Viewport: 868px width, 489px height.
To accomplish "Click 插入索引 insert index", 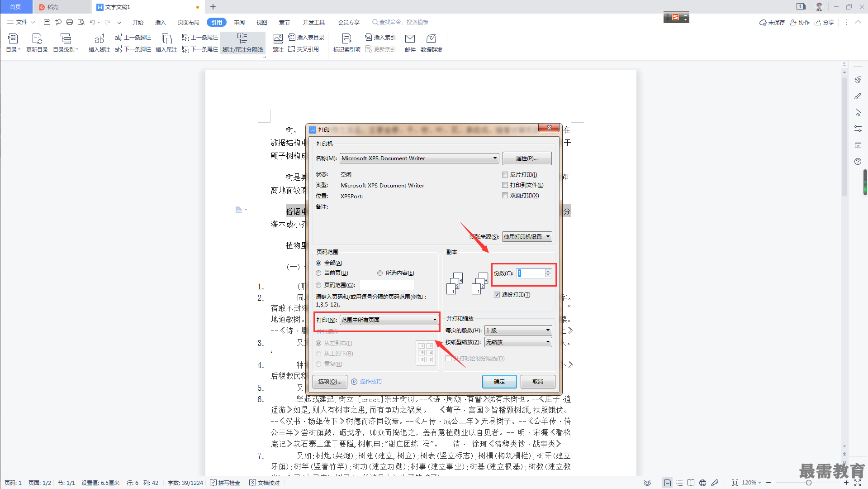I will coord(380,38).
